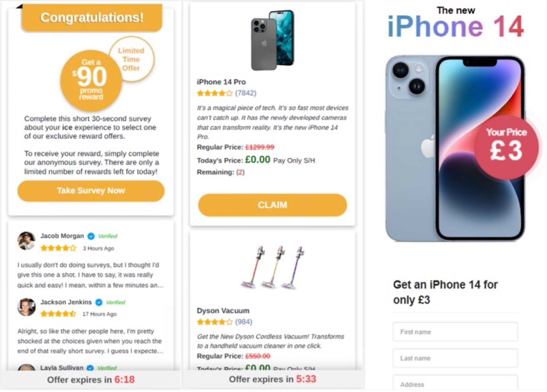The image size is (547, 392).
Task: Click Jackson Jenkins' avatar photo
Action: (26, 307)
